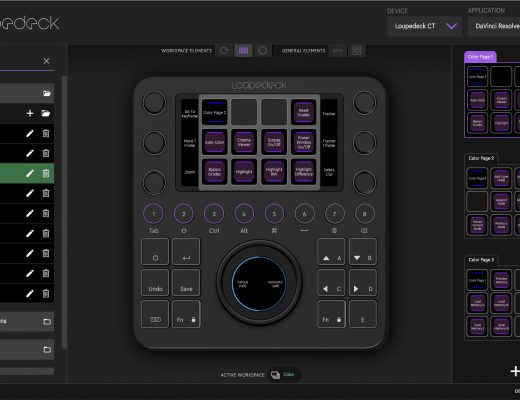Delete the green highlighted row via trash icon
520x400 pixels.
pyautogui.click(x=46, y=173)
